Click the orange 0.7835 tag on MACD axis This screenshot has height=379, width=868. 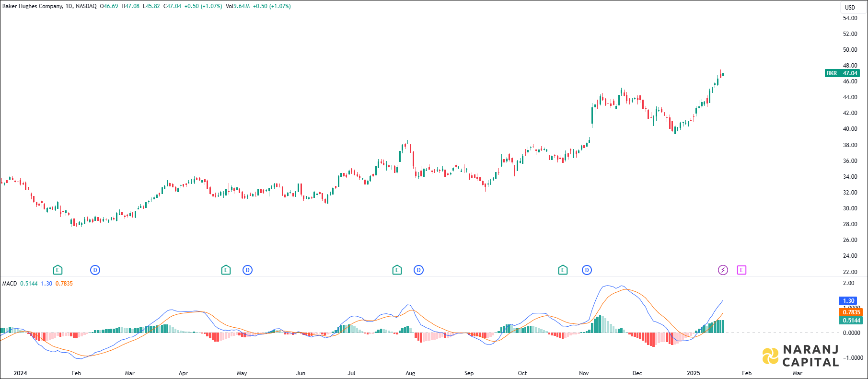click(851, 312)
